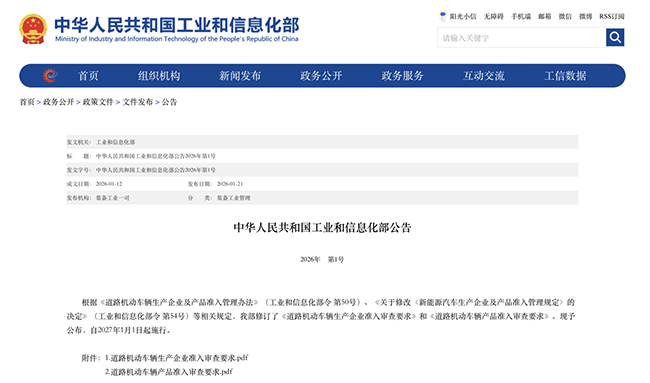Click the 标题 row title value
650x383 pixels.
coord(156,156)
